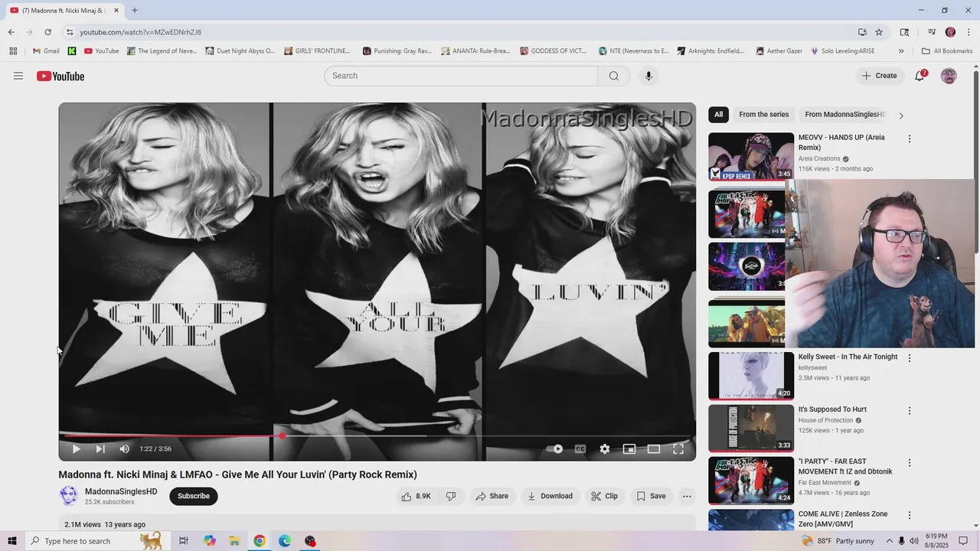Open more actions ellipsis below video
980x551 pixels.
(687, 496)
